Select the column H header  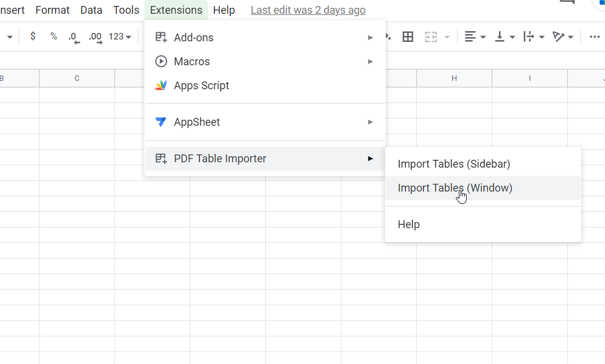[454, 78]
